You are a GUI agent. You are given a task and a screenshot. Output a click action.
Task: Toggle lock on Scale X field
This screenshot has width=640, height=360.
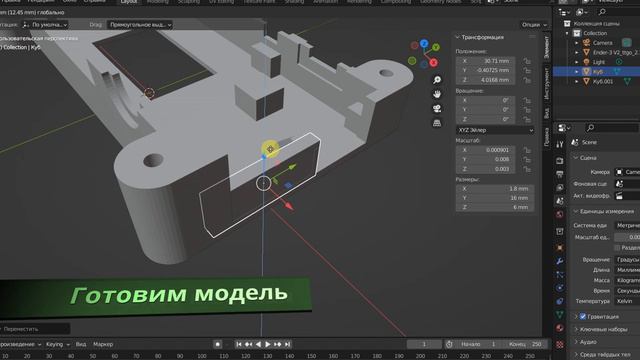[x=527, y=150]
